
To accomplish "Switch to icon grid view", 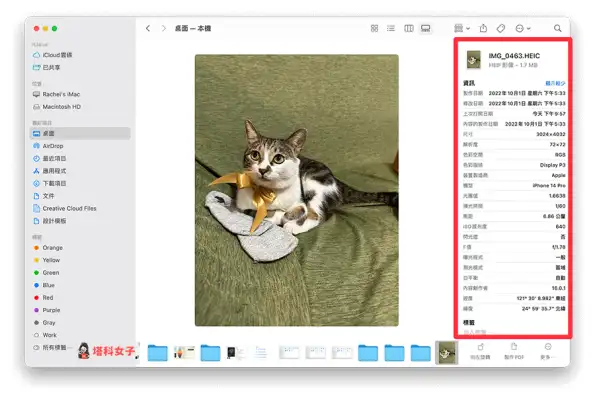I will 374,28.
